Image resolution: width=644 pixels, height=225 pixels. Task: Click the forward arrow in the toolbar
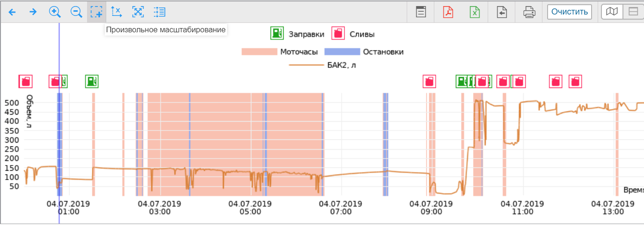[33, 12]
